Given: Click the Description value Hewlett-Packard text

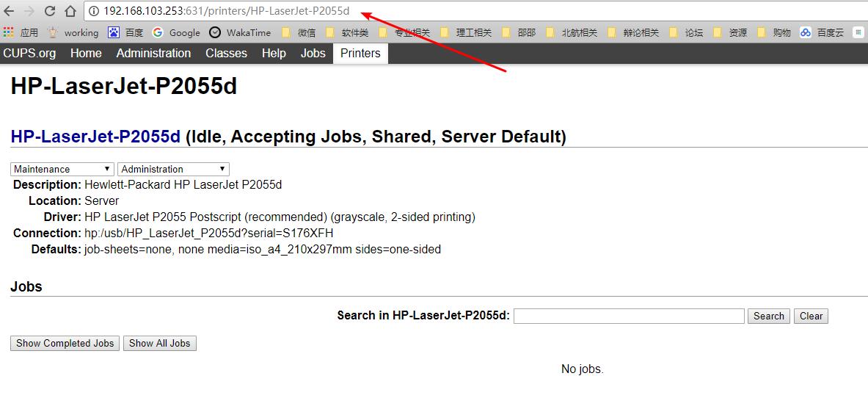Looking at the screenshot, I should click(x=183, y=184).
